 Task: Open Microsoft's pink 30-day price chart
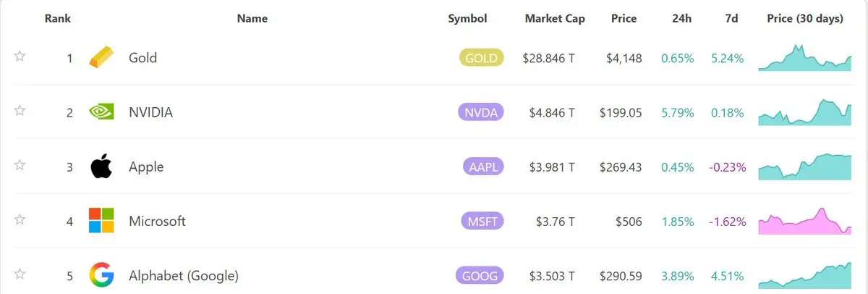tap(805, 222)
